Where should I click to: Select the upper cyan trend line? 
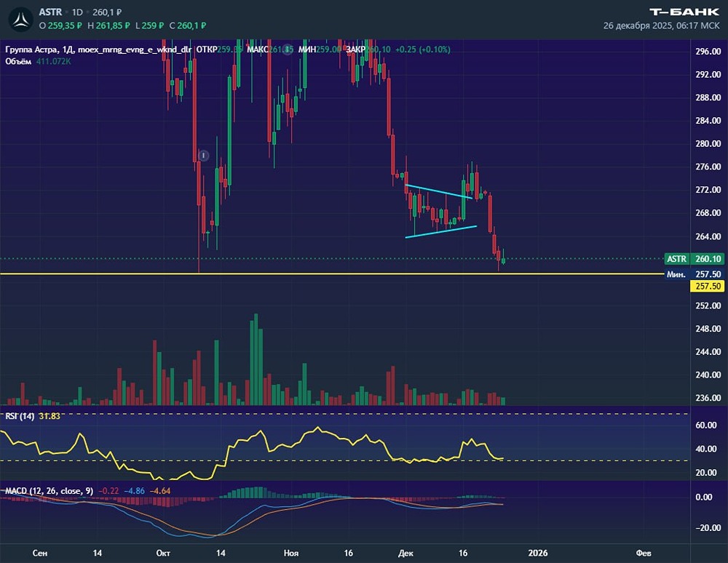tap(439, 192)
